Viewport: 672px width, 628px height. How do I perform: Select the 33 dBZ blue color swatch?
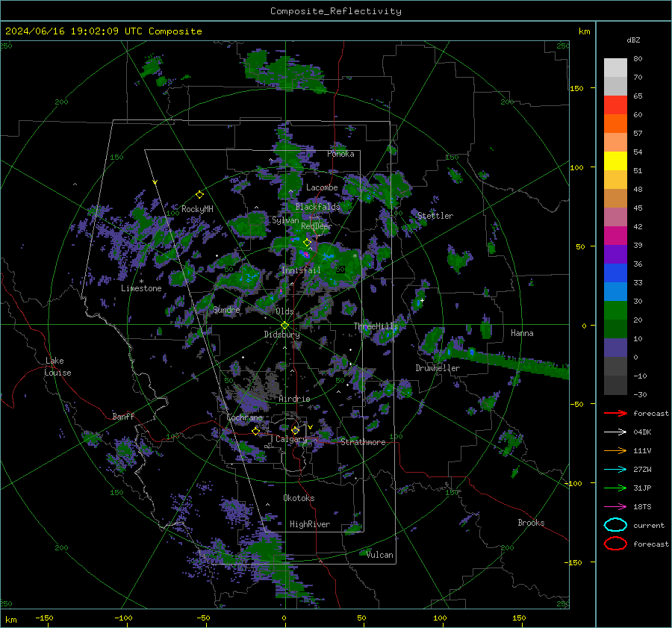pos(615,273)
